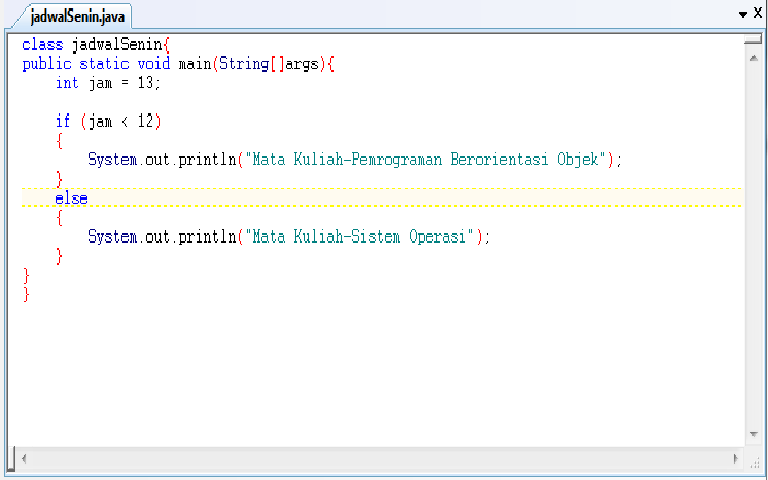
Task: Click the main(String[]args) method declaration
Action: [x=251, y=64]
